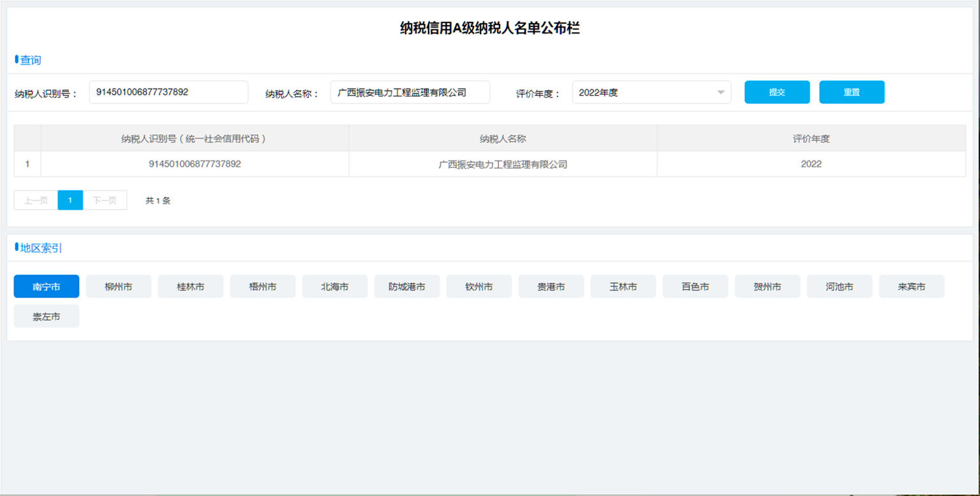Click the table cell showing 2022
Image resolution: width=980 pixels, height=496 pixels.
811,164
